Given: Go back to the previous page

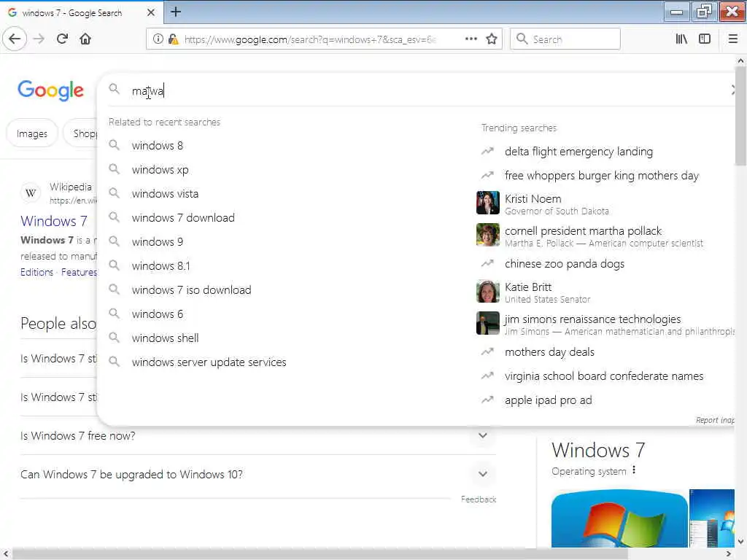Looking at the screenshot, I should click(15, 39).
